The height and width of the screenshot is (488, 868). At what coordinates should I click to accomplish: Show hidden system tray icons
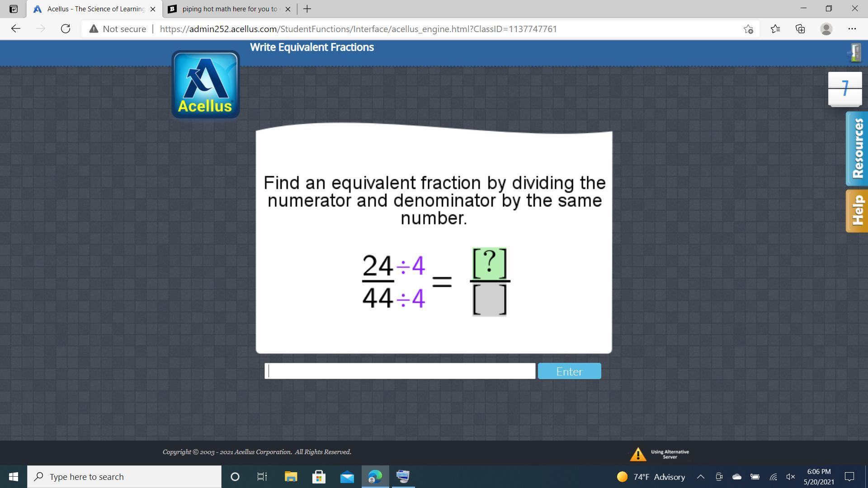(x=700, y=477)
